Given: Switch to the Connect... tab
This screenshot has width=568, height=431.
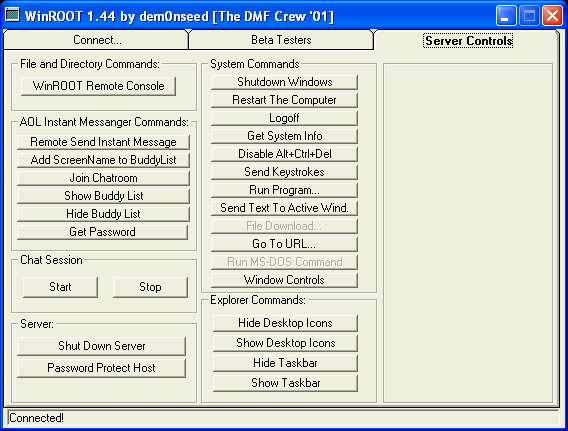Looking at the screenshot, I should (96, 40).
